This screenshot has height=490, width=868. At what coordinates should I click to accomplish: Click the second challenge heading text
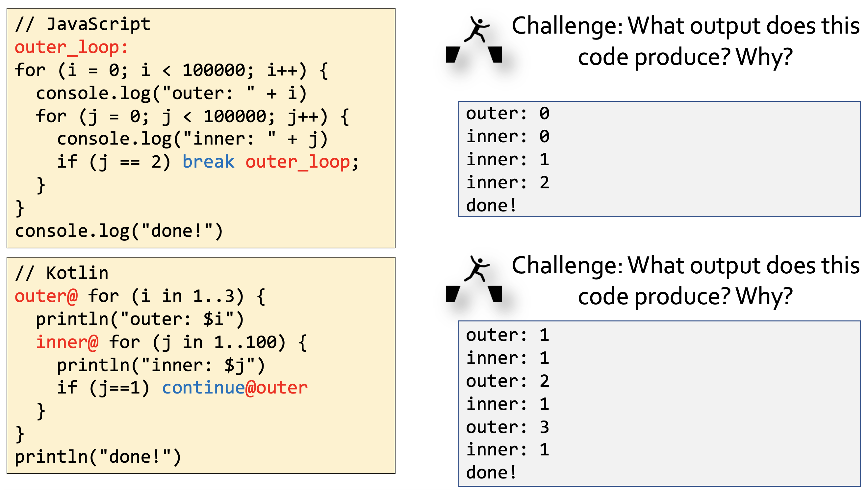click(685, 281)
